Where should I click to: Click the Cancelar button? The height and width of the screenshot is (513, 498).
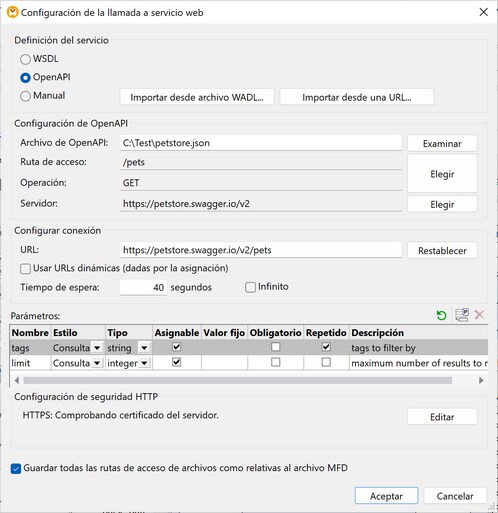click(x=455, y=496)
